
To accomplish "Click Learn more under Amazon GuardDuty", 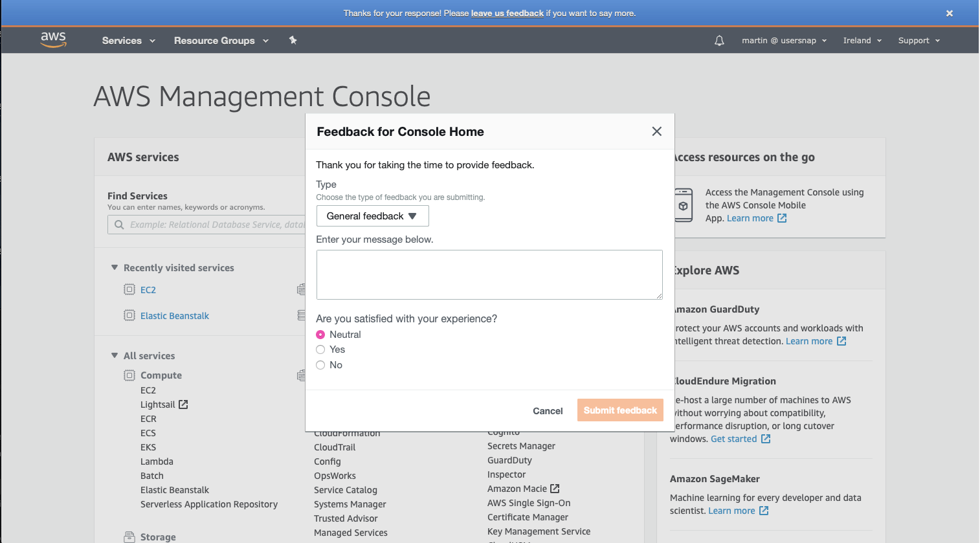I will pyautogui.click(x=809, y=341).
